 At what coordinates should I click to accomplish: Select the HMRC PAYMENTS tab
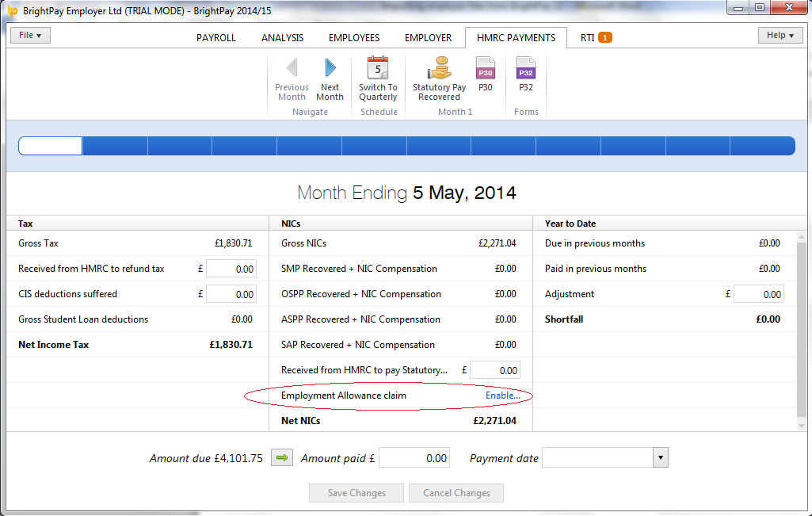coord(516,38)
